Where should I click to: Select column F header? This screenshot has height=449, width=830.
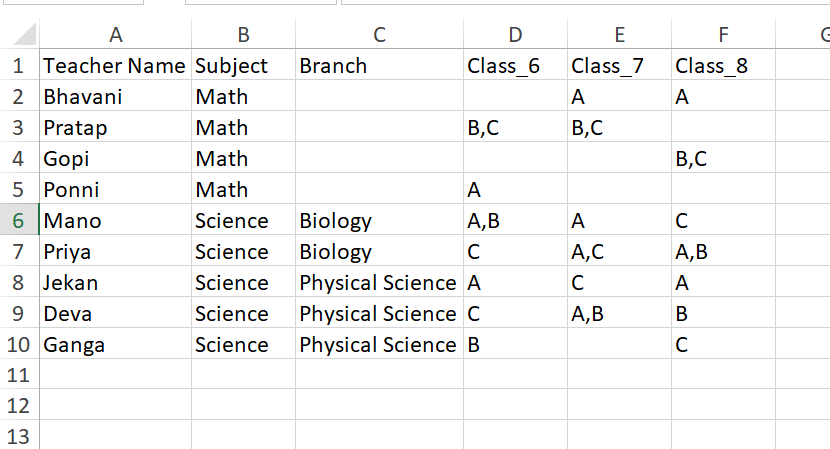[x=723, y=35]
